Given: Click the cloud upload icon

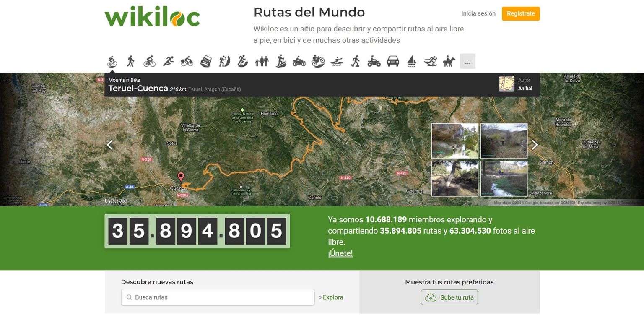Looking at the screenshot, I should 431,297.
